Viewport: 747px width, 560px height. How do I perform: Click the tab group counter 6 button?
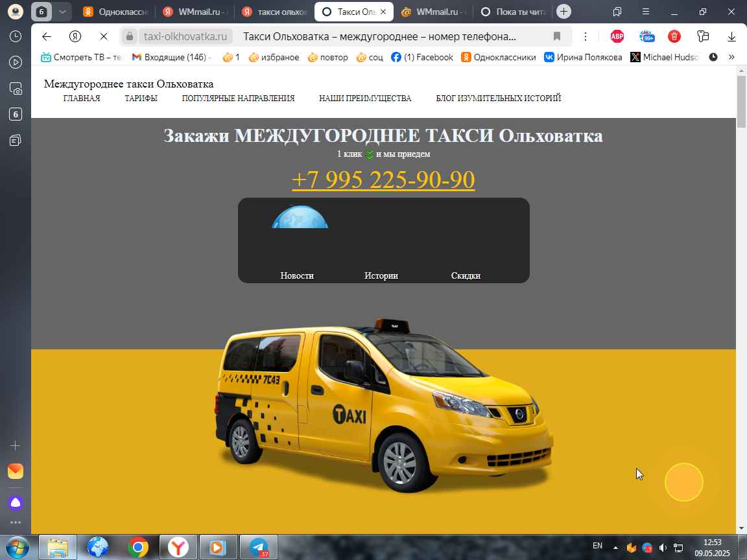pos(41,12)
